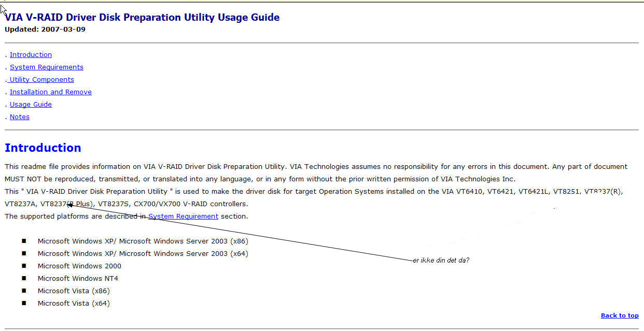Click the 'Updated: 2007-03-09' date text
This screenshot has height=331, width=644.
click(45, 30)
